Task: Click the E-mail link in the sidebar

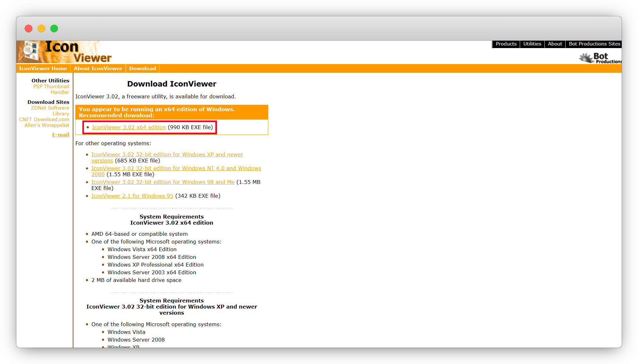Action: pos(61,135)
